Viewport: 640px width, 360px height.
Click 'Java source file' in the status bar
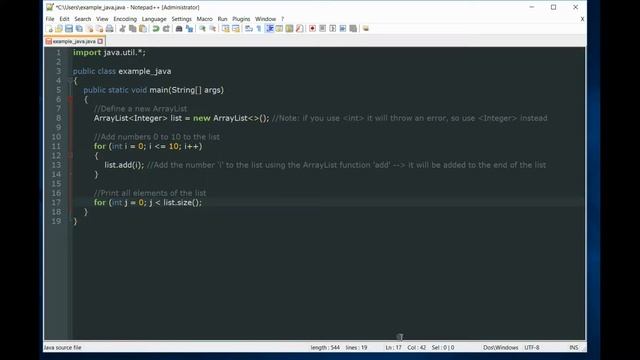pos(63,348)
